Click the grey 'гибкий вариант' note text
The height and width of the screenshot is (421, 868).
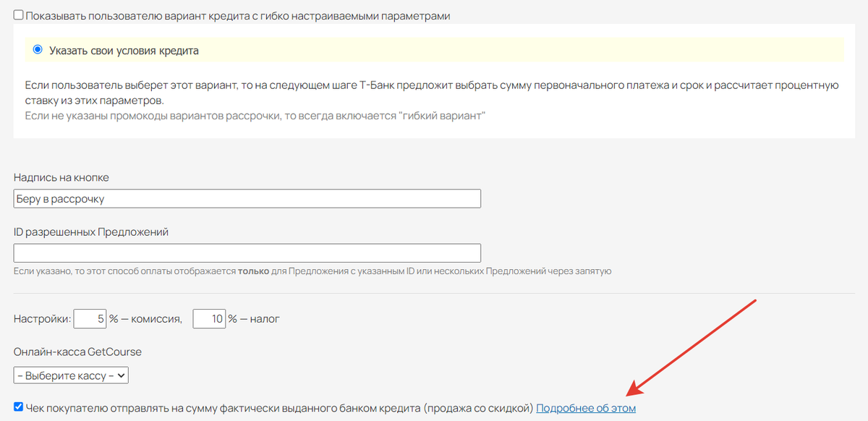point(255,115)
